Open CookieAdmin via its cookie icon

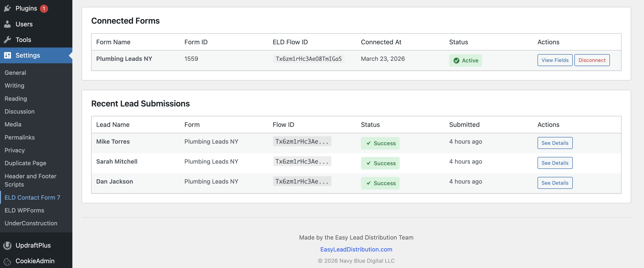pyautogui.click(x=7, y=261)
